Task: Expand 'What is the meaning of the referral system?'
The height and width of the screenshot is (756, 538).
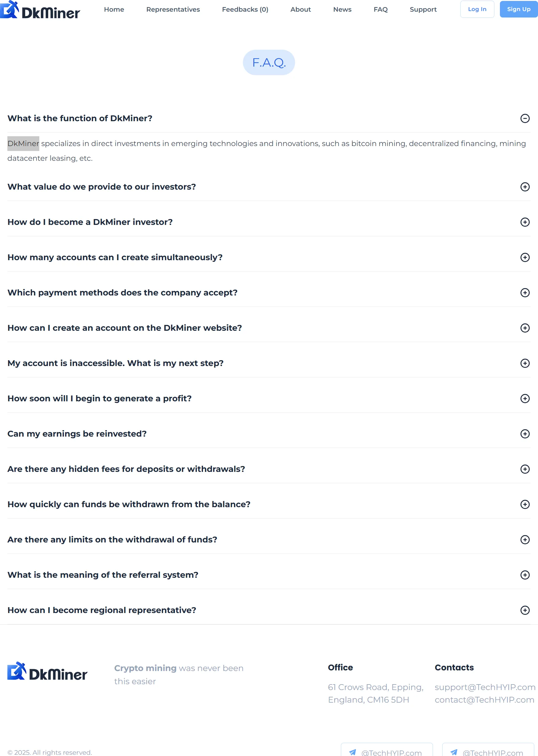Action: [x=269, y=575]
